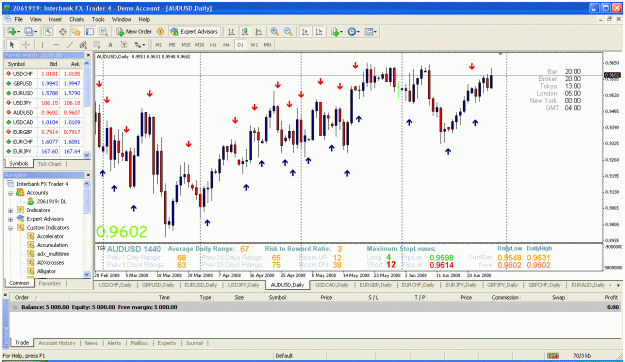The image size is (625, 362).
Task: Select the AUDUSD row in Market Watch
Action: point(43,113)
